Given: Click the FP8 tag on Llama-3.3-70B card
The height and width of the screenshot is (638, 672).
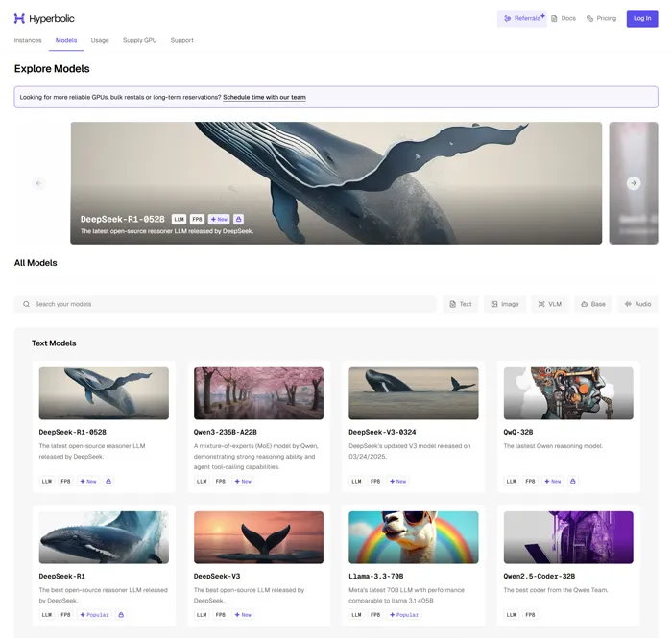Looking at the screenshot, I should (375, 615).
